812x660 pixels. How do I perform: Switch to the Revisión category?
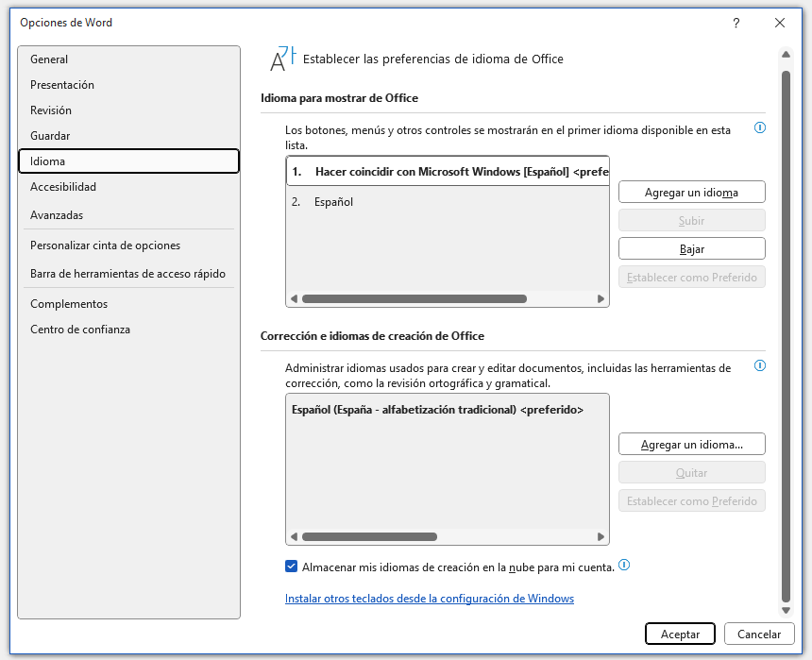point(129,110)
